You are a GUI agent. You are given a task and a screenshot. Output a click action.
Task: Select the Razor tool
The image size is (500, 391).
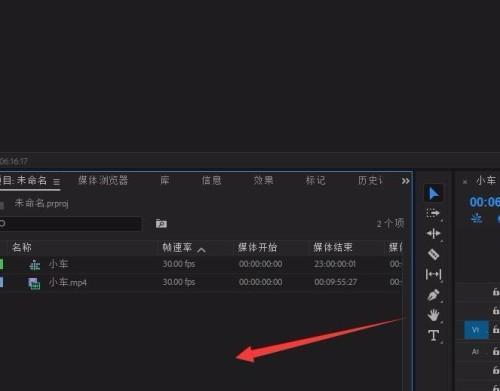pos(433,254)
